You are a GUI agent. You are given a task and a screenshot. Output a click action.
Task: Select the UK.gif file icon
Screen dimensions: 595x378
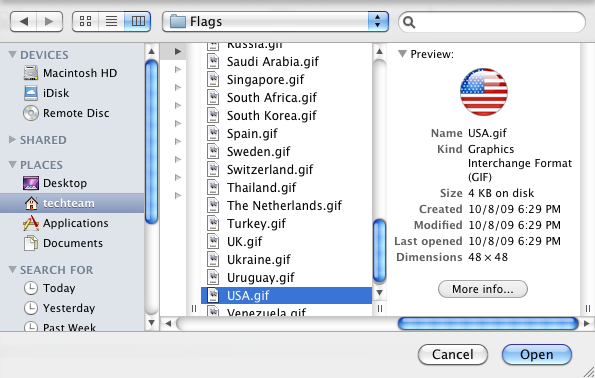[213, 241]
